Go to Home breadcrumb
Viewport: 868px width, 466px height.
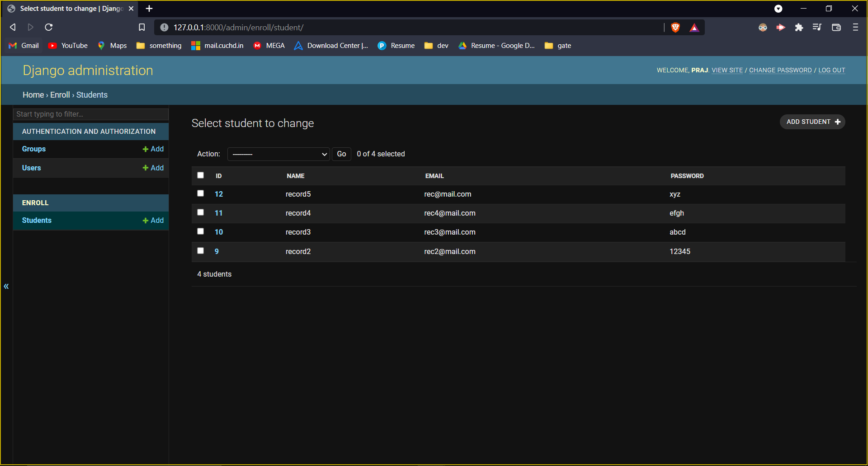(x=33, y=95)
